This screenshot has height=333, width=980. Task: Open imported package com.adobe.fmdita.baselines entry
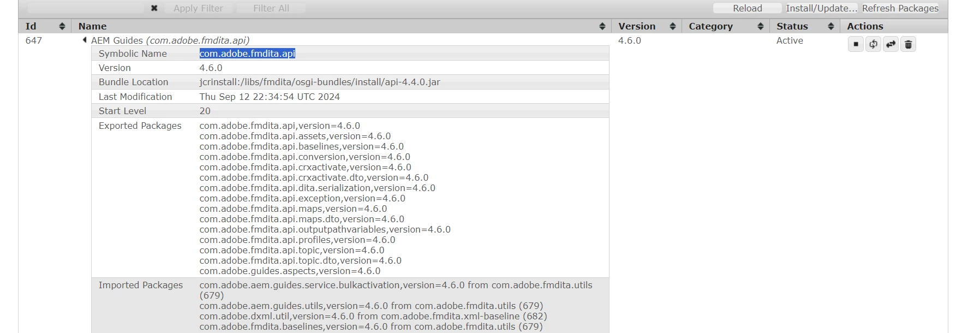click(371, 326)
